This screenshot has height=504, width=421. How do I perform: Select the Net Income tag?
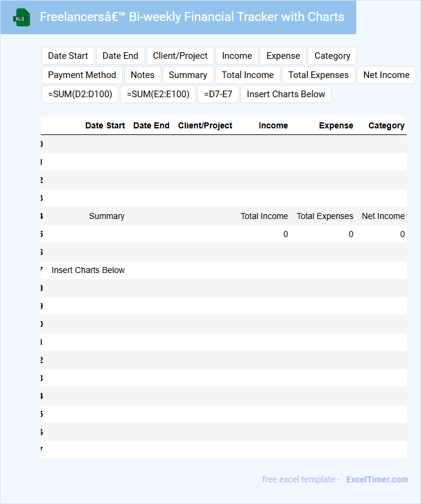point(386,75)
